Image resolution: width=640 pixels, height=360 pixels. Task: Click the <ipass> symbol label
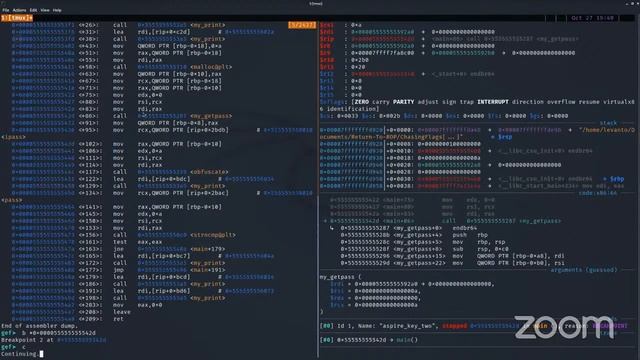click(13, 137)
